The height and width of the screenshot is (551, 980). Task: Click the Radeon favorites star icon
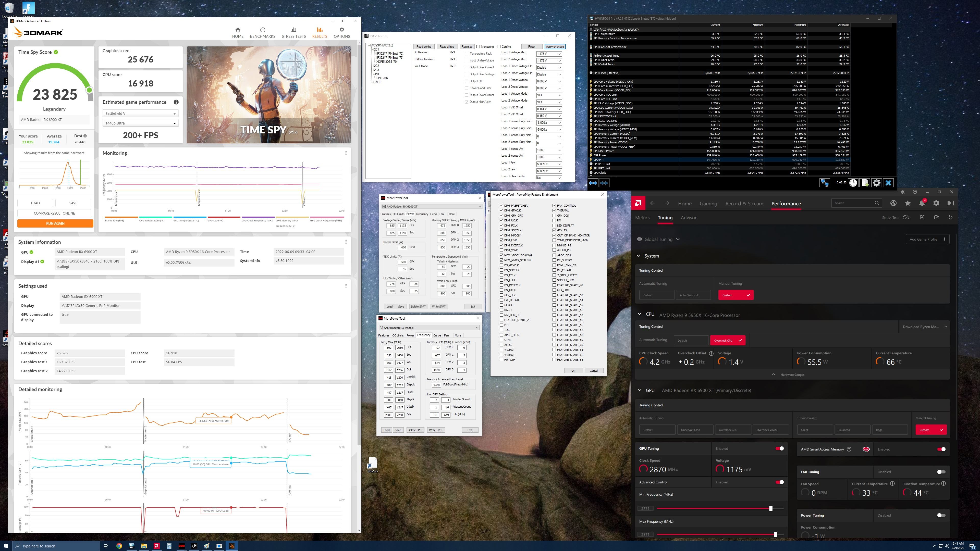[x=908, y=204]
